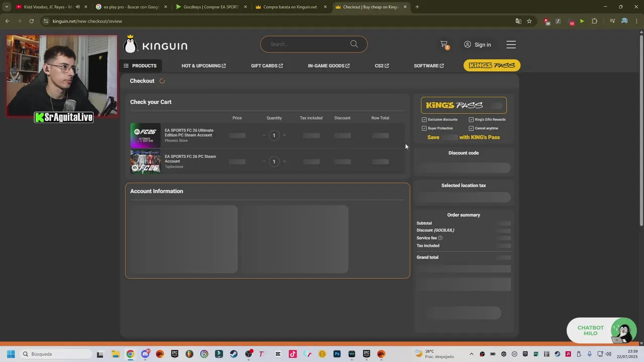This screenshot has height=362, width=644.
Task: Toggle the Buyer Protection checkbox
Action: click(424, 128)
